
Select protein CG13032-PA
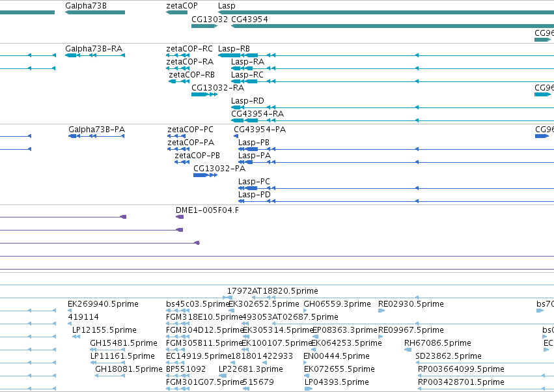point(219,169)
